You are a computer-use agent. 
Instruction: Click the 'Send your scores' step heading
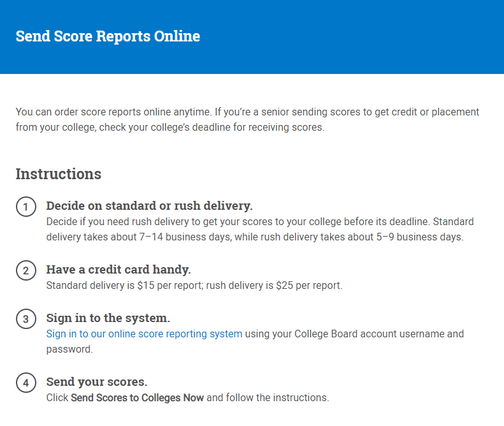coord(96,382)
